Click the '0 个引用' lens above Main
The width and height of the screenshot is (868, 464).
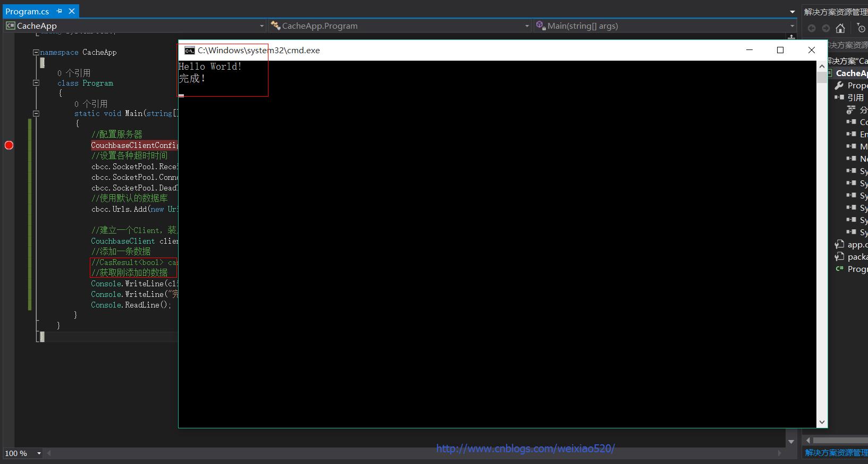(x=91, y=104)
